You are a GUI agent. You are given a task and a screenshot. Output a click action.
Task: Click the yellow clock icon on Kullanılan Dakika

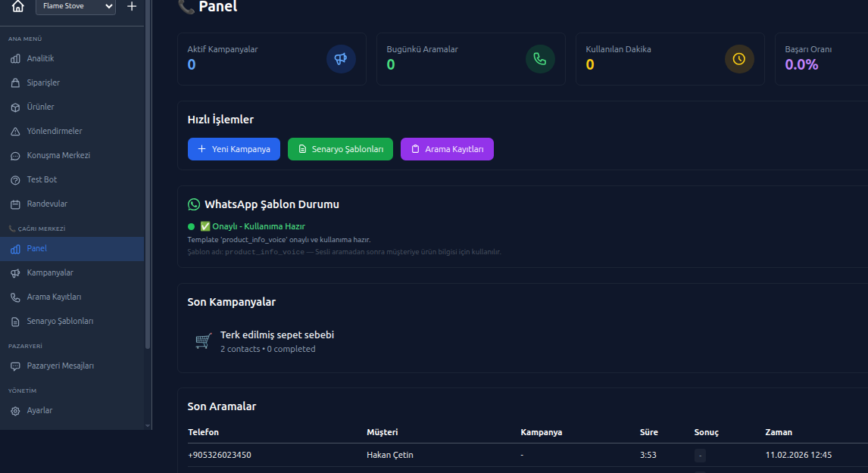(738, 58)
